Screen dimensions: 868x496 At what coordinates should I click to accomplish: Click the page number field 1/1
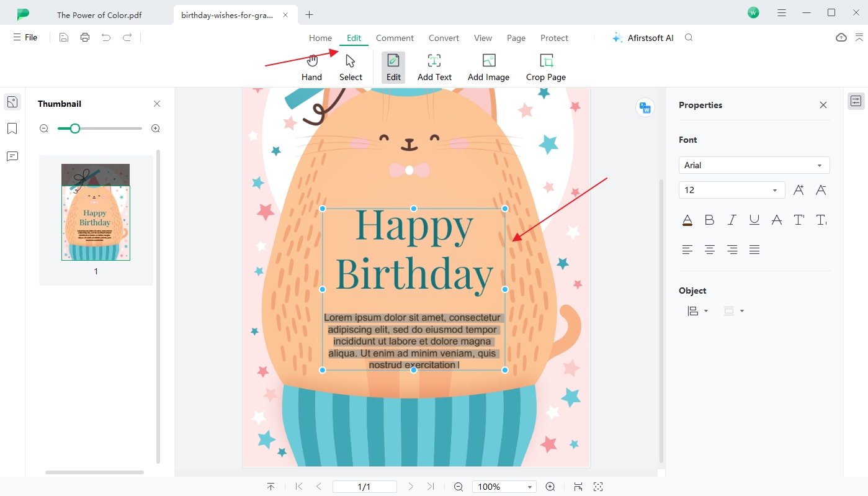click(364, 487)
